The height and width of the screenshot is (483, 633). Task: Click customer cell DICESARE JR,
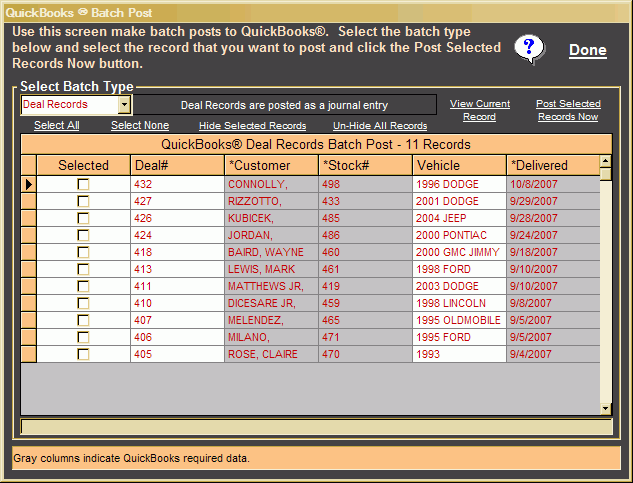click(271, 303)
